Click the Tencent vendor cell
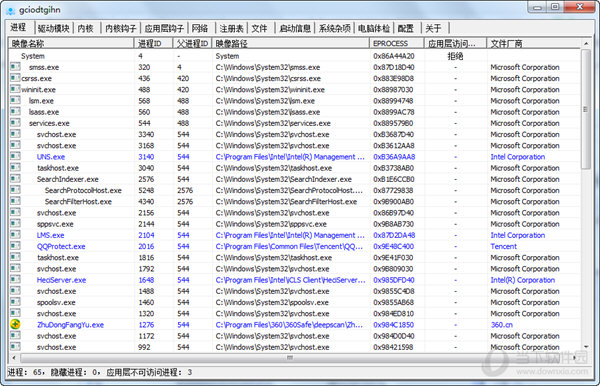The image size is (600, 386). pos(503,246)
